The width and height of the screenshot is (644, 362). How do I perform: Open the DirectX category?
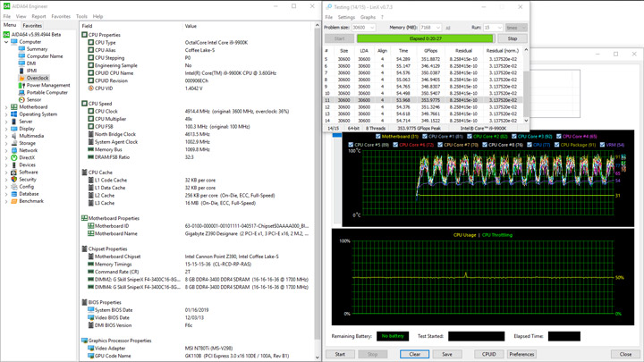click(27, 157)
